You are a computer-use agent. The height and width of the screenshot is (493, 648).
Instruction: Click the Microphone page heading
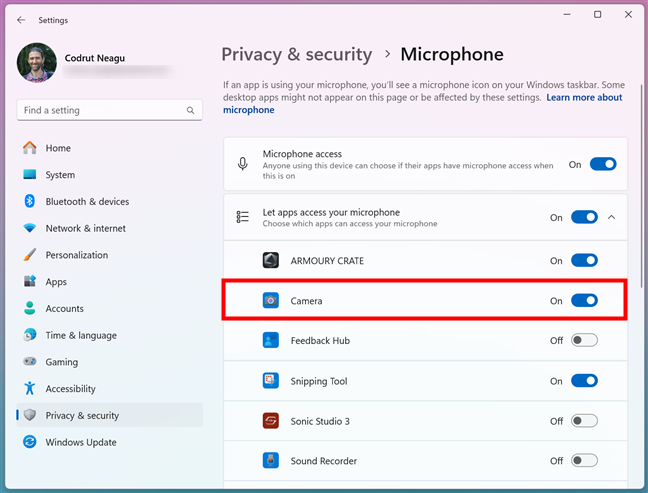452,54
